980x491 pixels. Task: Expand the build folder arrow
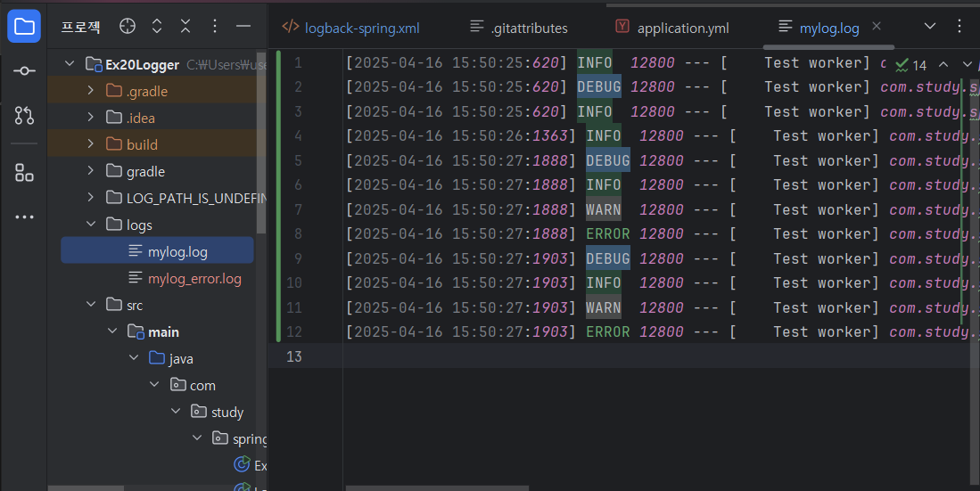pyautogui.click(x=90, y=144)
